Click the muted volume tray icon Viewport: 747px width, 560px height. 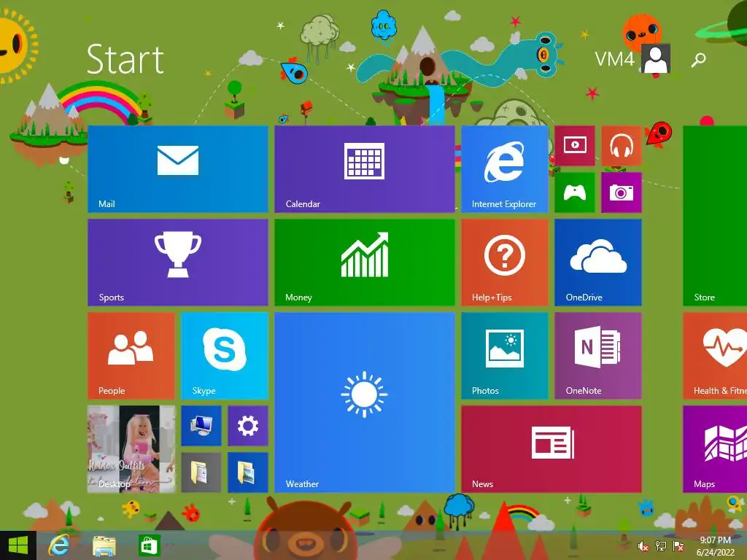click(x=643, y=546)
